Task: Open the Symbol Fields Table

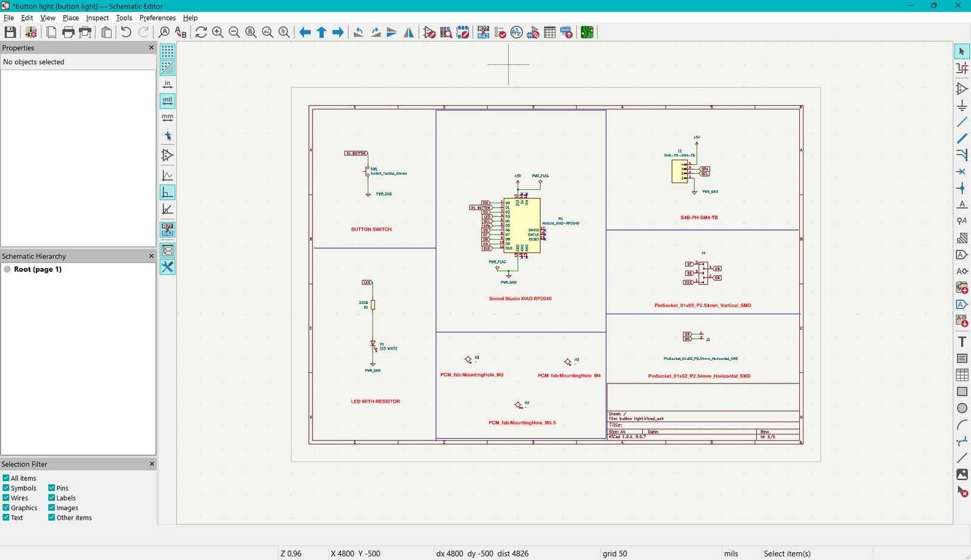Action: (x=549, y=32)
